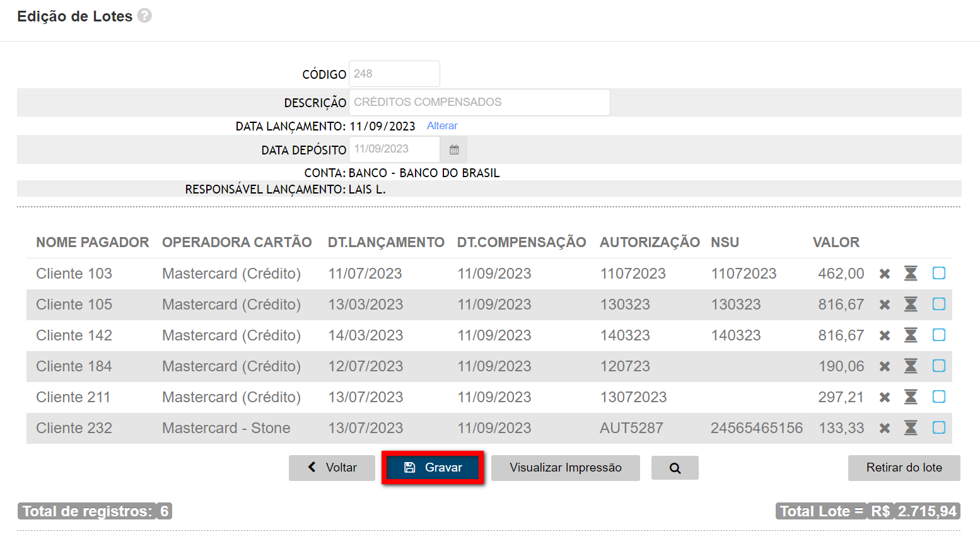Open the calendar picker for Data Depósito

coord(454,149)
